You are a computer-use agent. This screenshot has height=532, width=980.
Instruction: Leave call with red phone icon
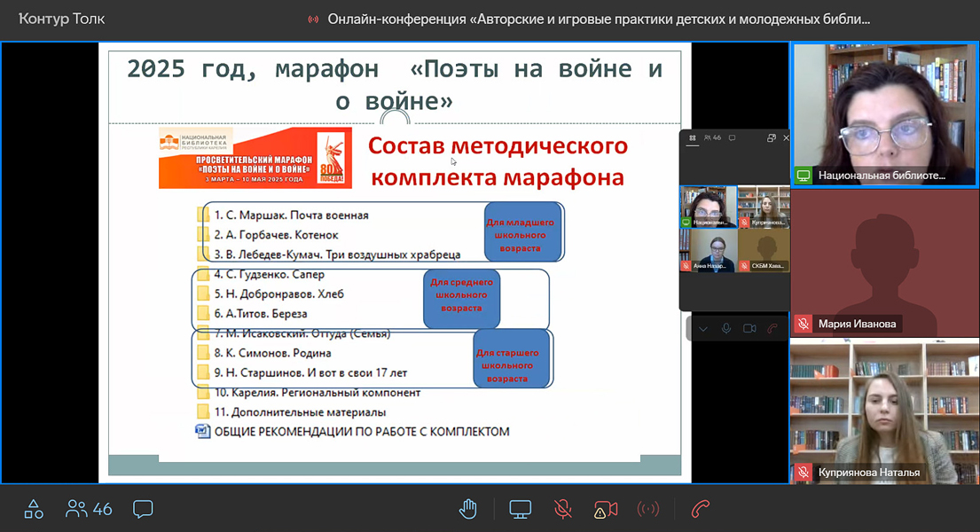[701, 509]
